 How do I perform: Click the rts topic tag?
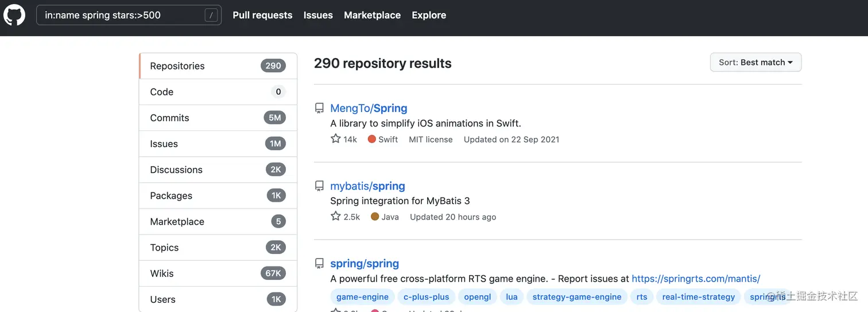pos(642,296)
